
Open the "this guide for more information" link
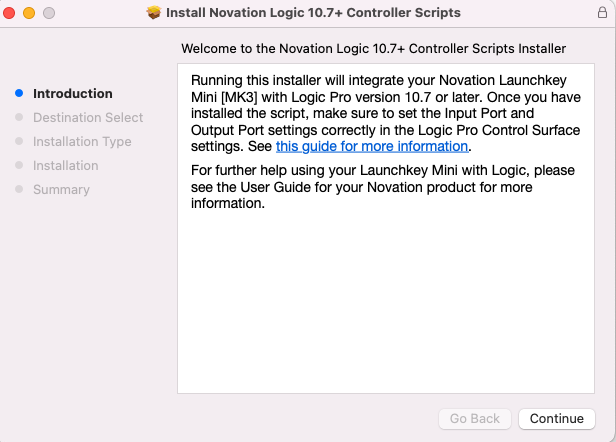[372, 146]
